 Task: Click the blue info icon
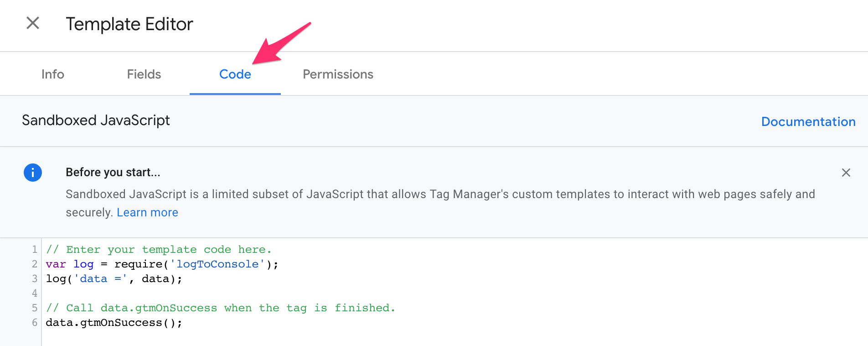coord(33,173)
